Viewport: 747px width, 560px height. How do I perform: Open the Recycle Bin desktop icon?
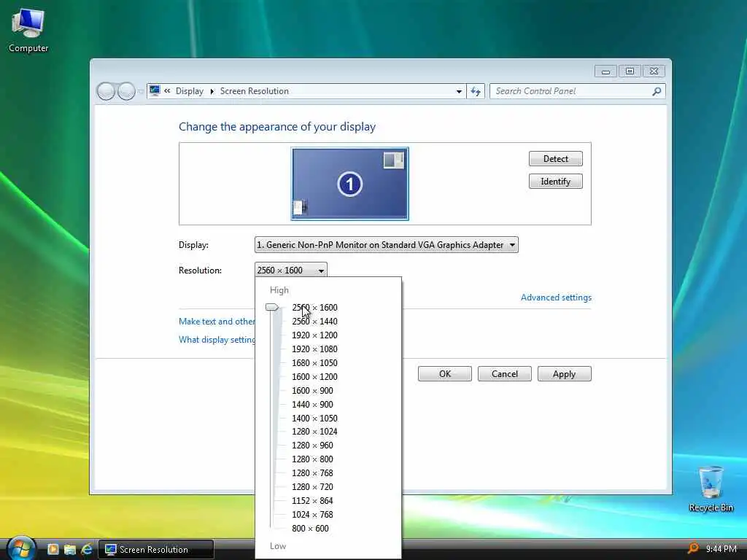[711, 489]
